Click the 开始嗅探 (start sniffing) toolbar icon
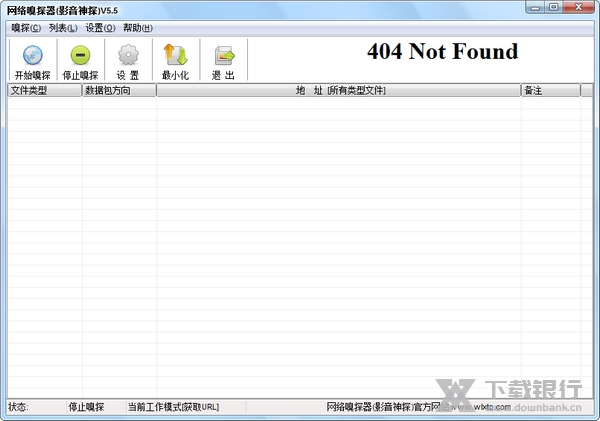600x421 pixels. coord(32,60)
